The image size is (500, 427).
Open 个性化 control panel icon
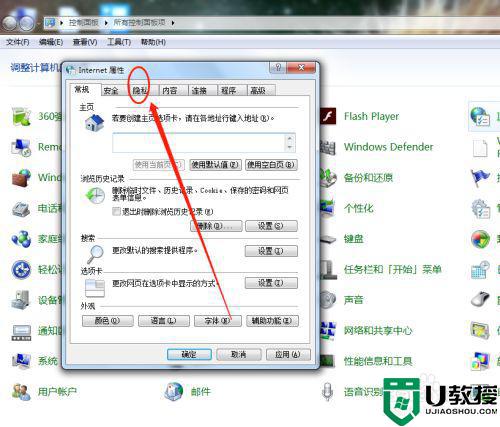(328, 208)
